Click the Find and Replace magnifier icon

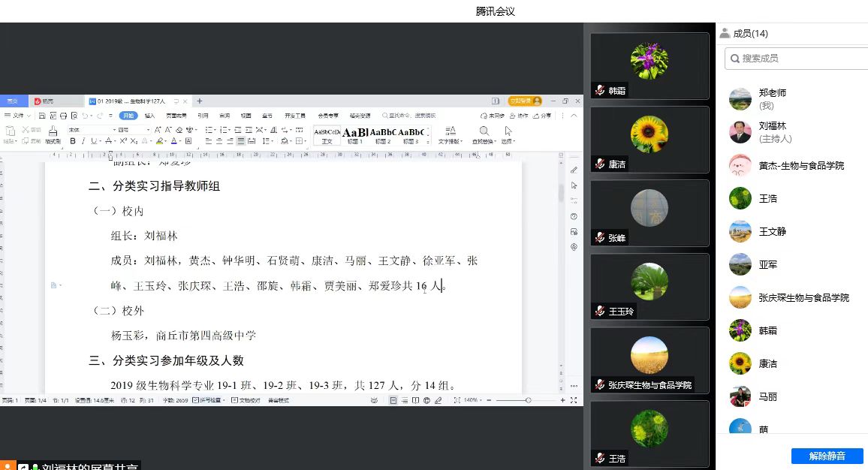click(x=484, y=131)
